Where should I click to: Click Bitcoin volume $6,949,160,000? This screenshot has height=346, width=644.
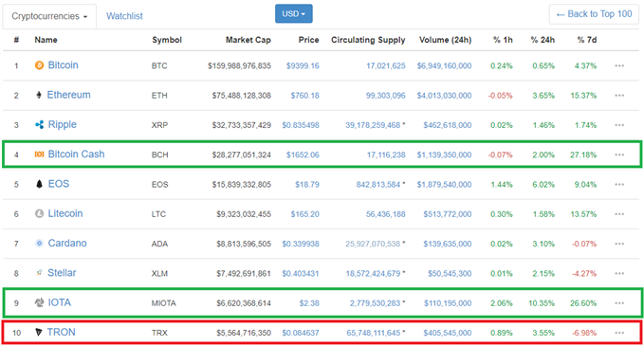point(445,65)
